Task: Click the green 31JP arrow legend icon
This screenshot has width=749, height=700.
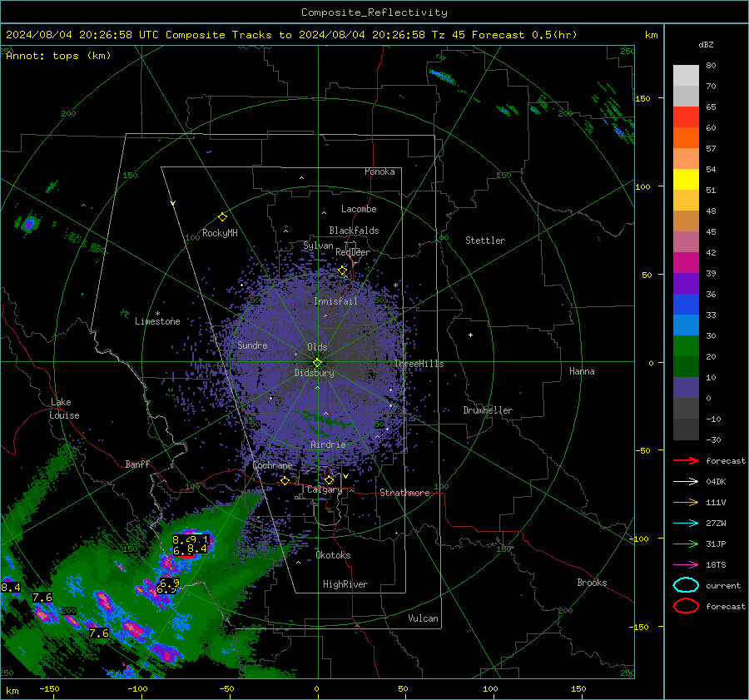Action: (x=686, y=544)
